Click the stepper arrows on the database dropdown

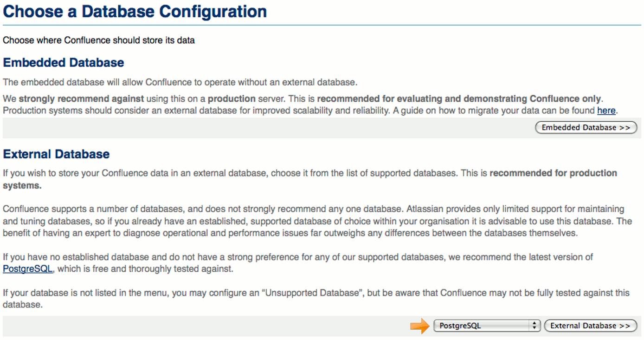click(x=534, y=325)
